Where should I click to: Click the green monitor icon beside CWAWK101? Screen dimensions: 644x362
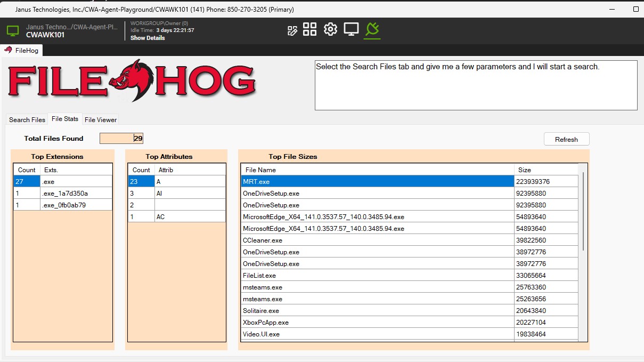(x=12, y=30)
